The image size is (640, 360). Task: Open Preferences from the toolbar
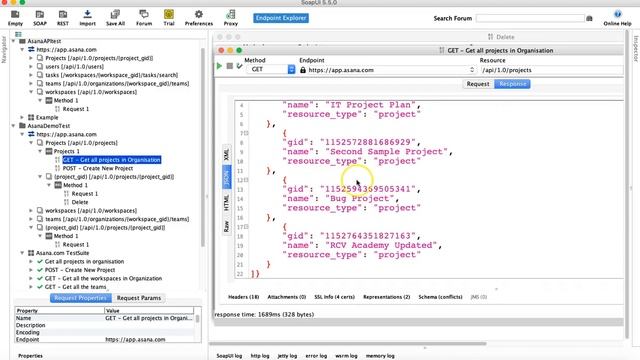199,18
